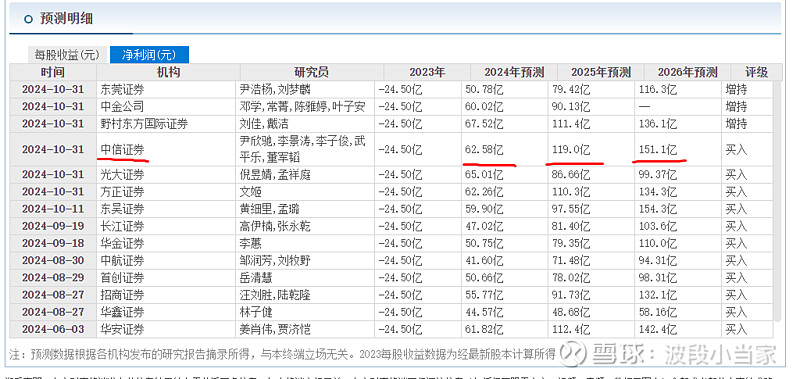Click the date 2024-10-11
Viewport: 800px width, 379px height.
click(53, 209)
